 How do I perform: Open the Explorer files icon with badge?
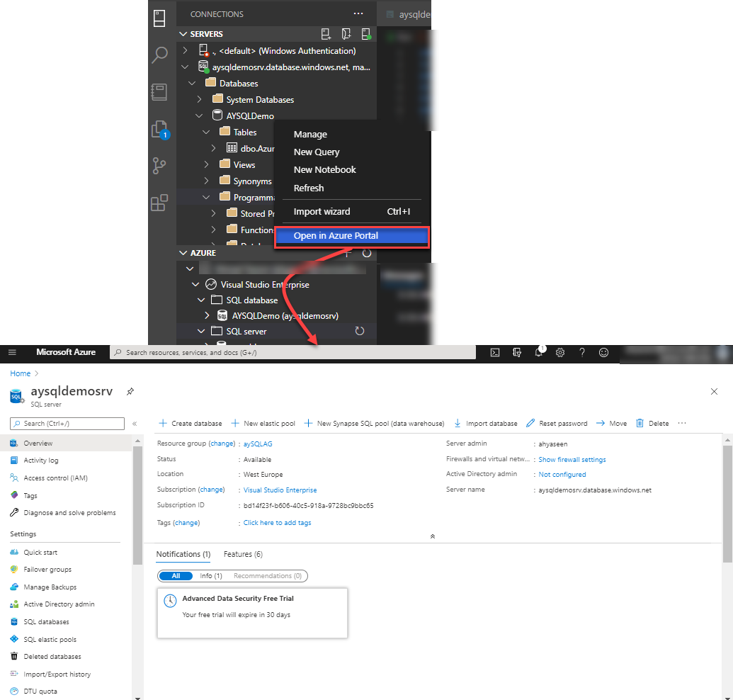click(x=160, y=130)
